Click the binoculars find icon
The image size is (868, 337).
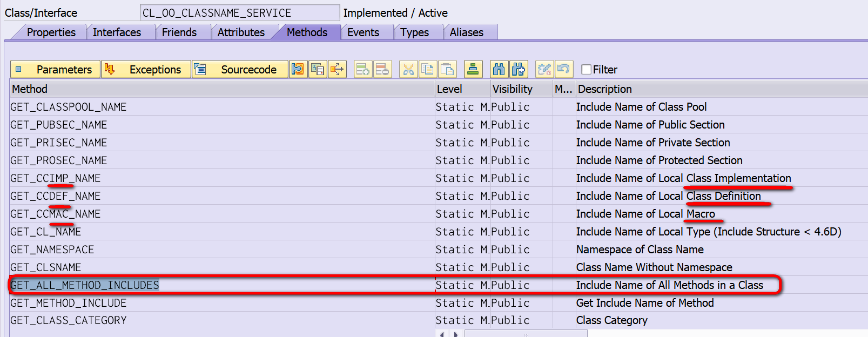[499, 69]
